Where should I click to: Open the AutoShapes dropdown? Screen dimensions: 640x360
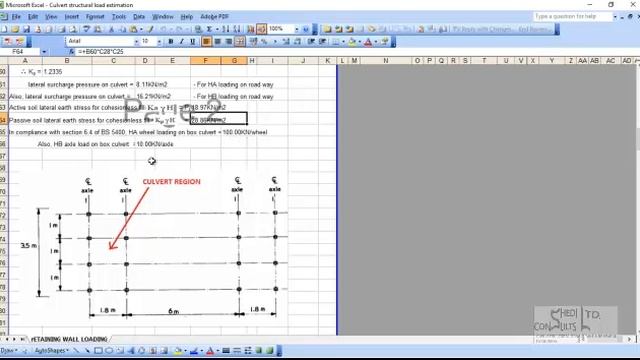(51, 351)
